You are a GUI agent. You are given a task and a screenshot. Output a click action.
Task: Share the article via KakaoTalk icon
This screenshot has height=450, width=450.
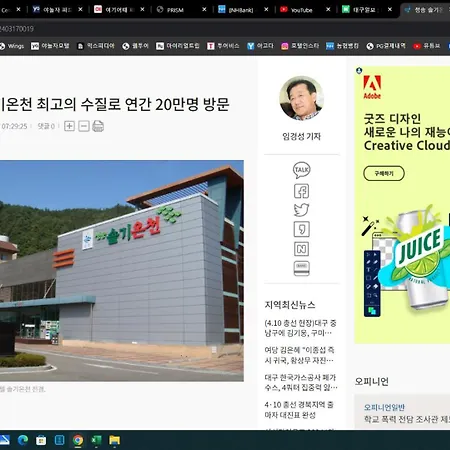point(301,170)
